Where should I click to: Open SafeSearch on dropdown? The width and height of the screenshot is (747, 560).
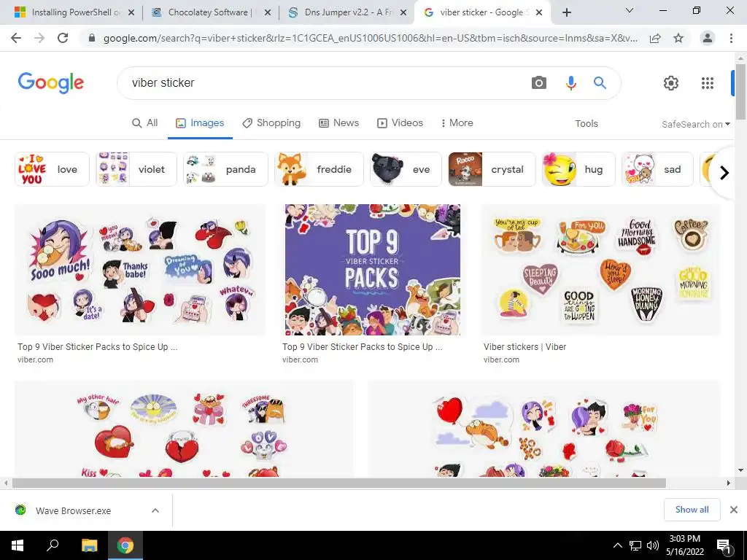click(695, 124)
